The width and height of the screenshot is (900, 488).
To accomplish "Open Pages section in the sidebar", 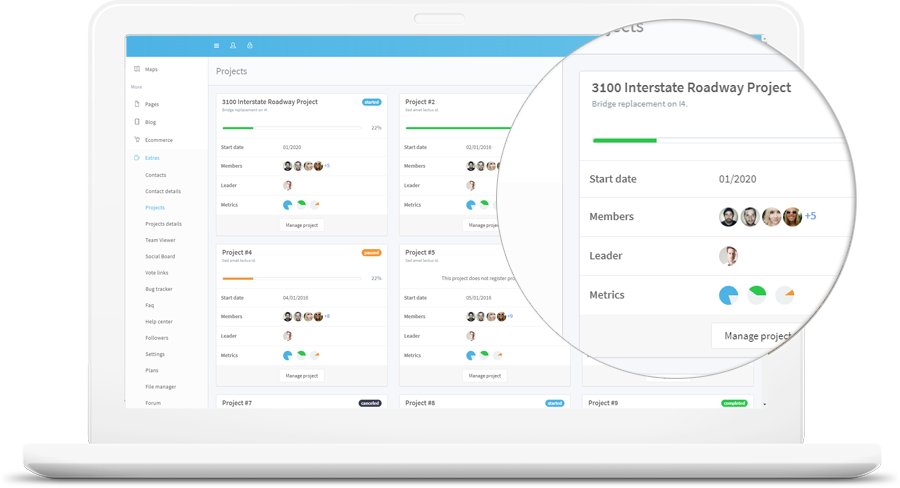I will coord(152,104).
